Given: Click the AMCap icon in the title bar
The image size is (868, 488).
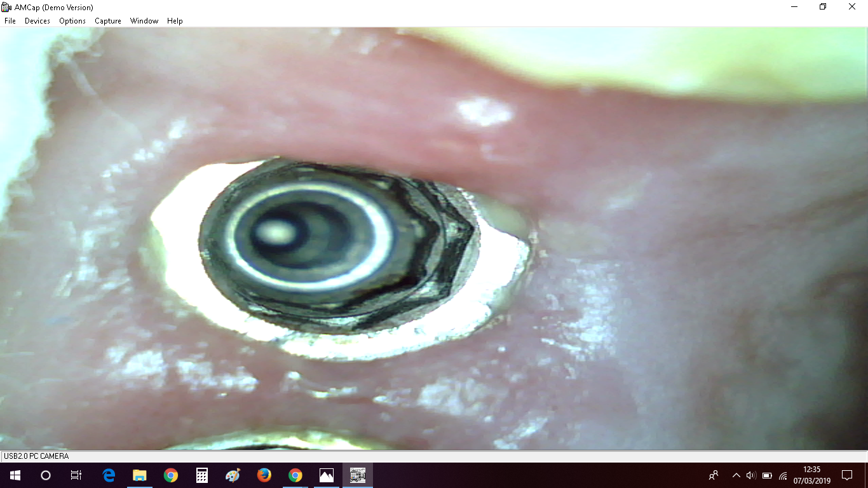Looking at the screenshot, I should pos(7,7).
